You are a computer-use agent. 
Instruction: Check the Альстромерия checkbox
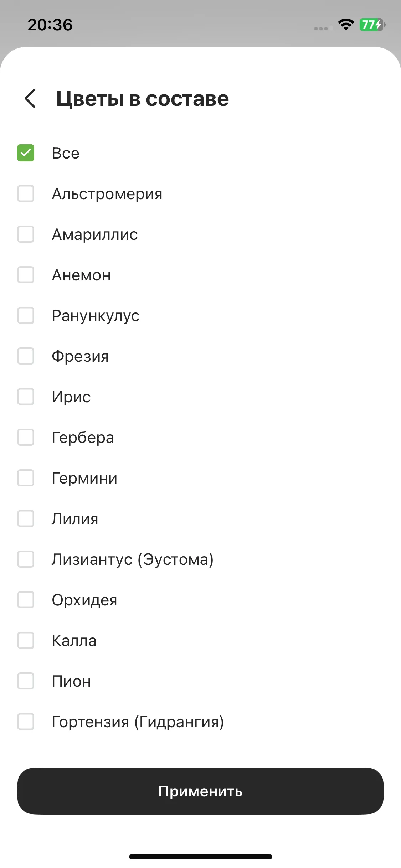pyautogui.click(x=26, y=193)
